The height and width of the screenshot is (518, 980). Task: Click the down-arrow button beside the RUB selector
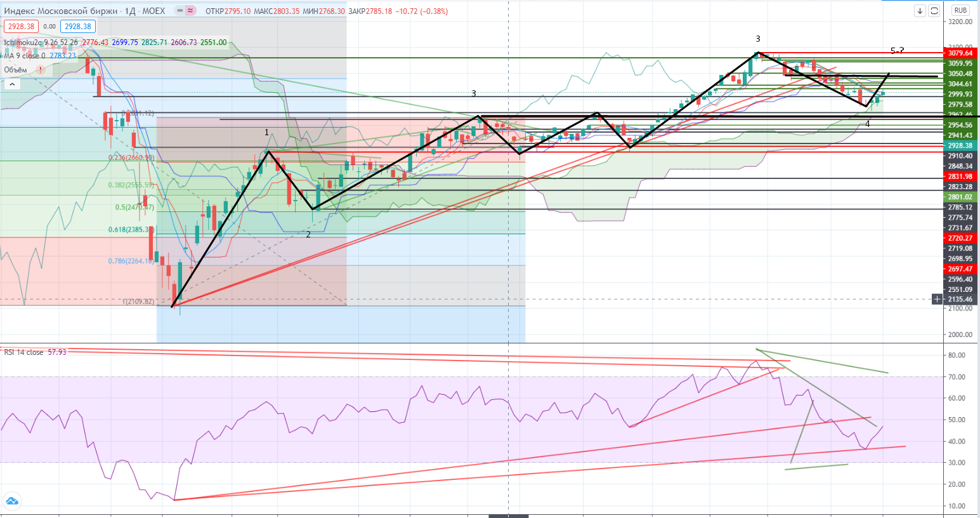(920, 11)
